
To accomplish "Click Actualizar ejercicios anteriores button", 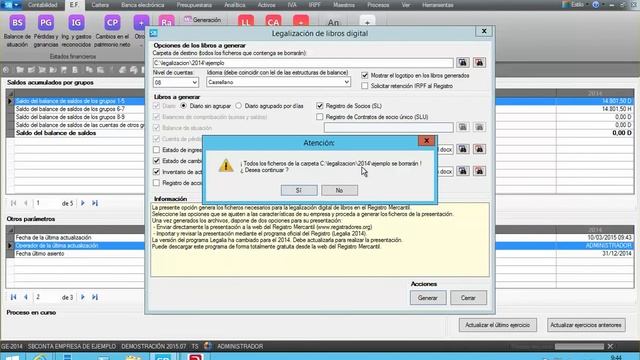I will pos(586,325).
